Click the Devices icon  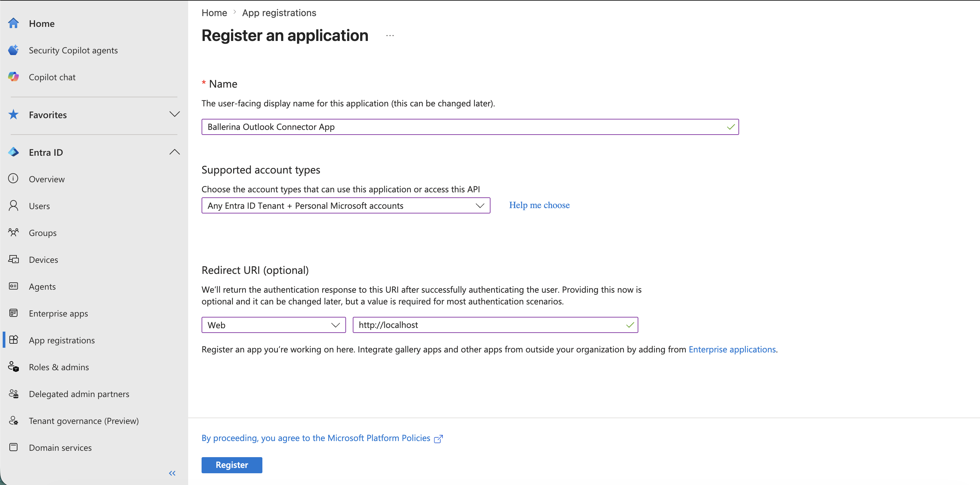pos(14,259)
